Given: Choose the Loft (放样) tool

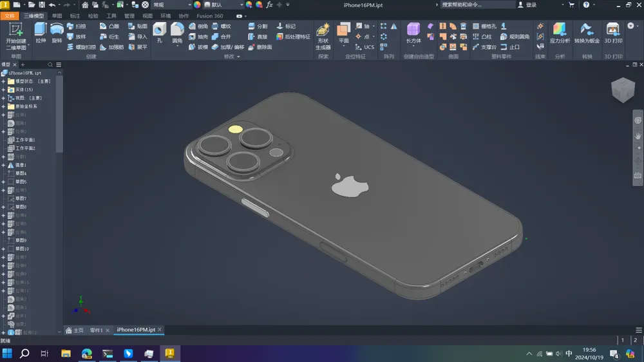Looking at the screenshot, I should click(77, 37).
